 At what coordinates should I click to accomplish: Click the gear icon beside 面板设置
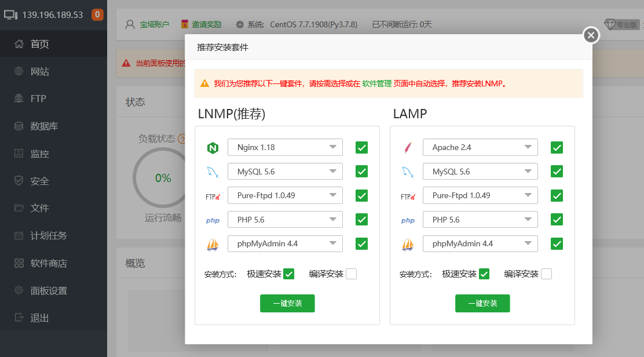click(19, 290)
